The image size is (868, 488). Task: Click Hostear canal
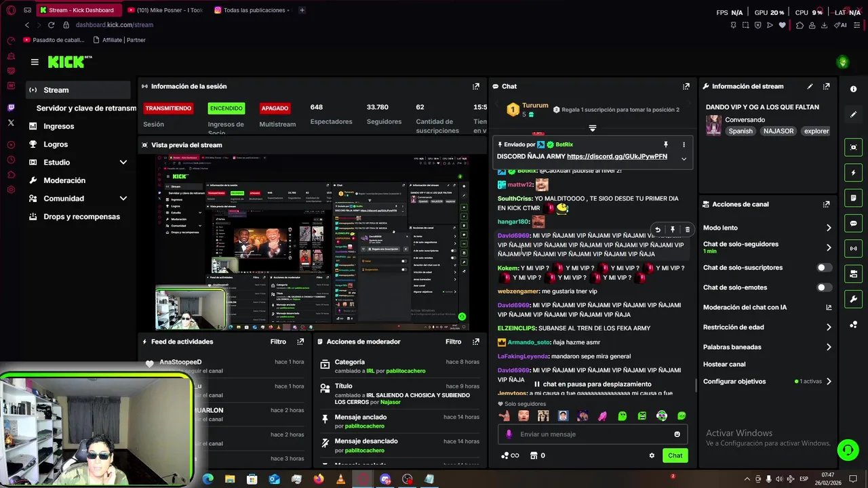pyautogui.click(x=724, y=365)
